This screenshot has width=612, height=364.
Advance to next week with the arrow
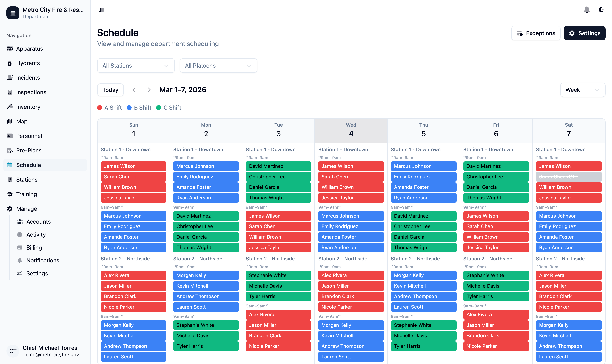point(149,90)
